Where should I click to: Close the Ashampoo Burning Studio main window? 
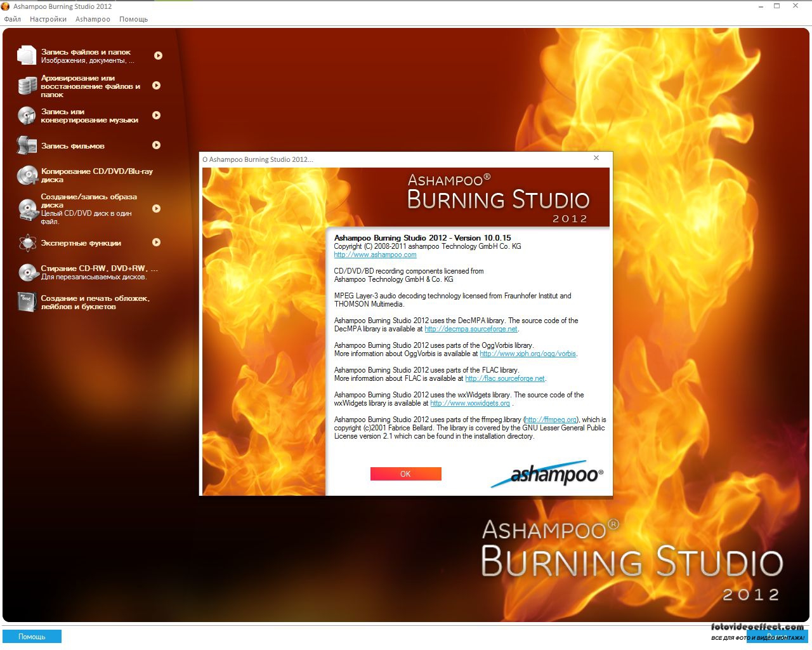[x=796, y=6]
